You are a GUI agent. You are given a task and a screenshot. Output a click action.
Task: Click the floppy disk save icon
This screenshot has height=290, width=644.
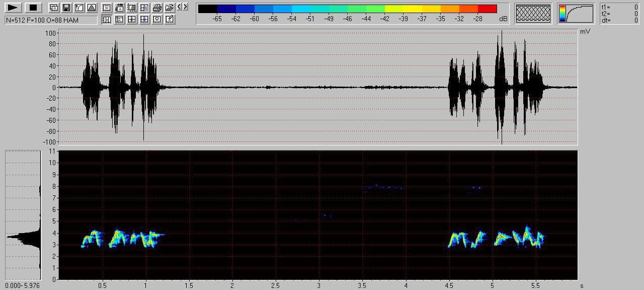[66, 8]
